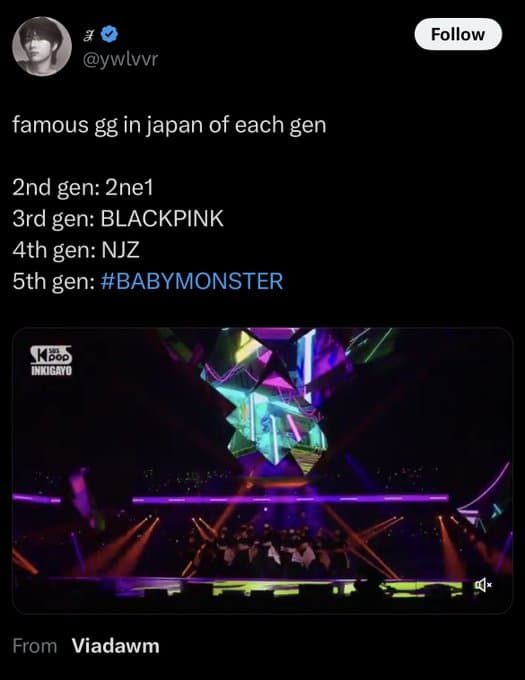Select the '4th gen: NJZ' line
This screenshot has height=680, width=525.
click(76, 250)
